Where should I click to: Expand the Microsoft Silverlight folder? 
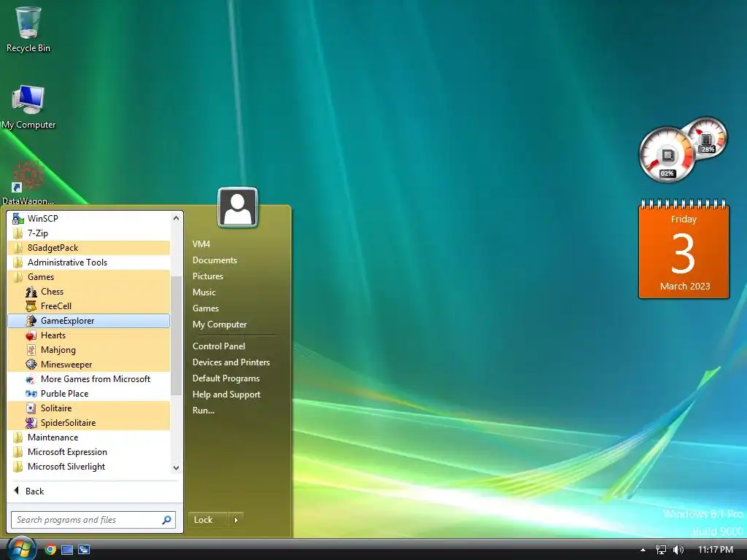pos(89,467)
